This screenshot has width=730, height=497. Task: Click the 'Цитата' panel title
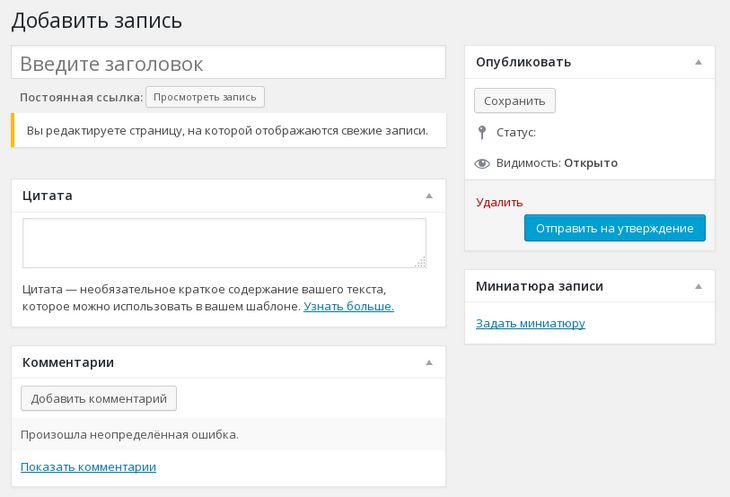pos(47,195)
